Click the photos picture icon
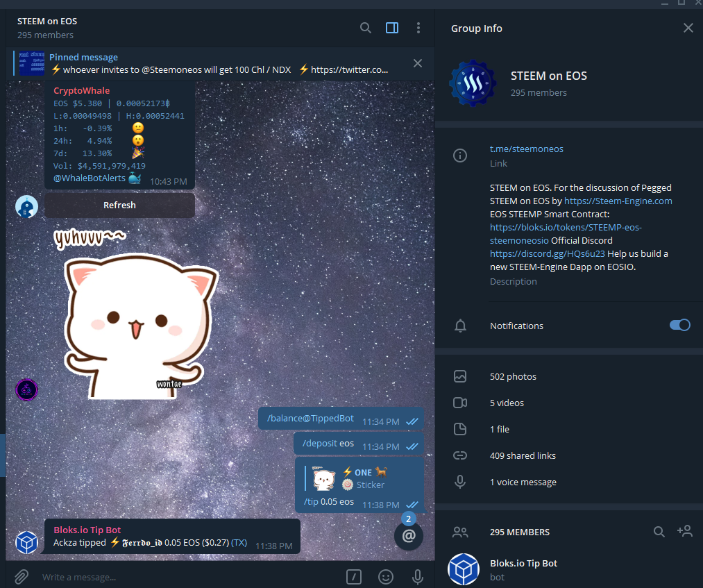The width and height of the screenshot is (703, 588). (460, 376)
